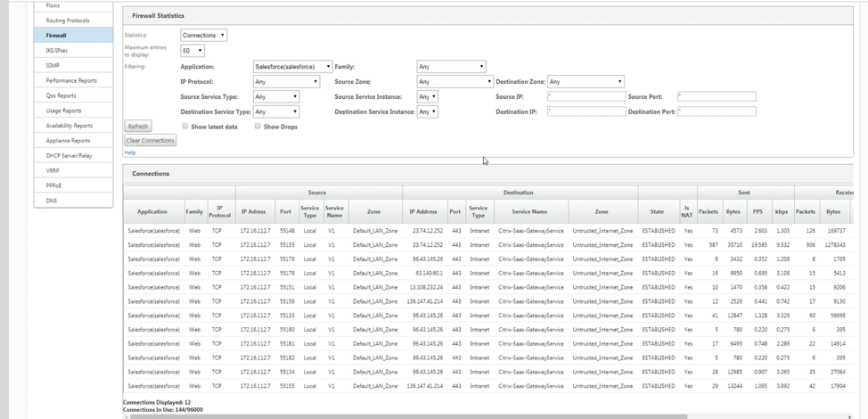Viewport: 868px width, 419px height.
Task: Open IKE/IPsec in the sidebar
Action: pyautogui.click(x=73, y=50)
